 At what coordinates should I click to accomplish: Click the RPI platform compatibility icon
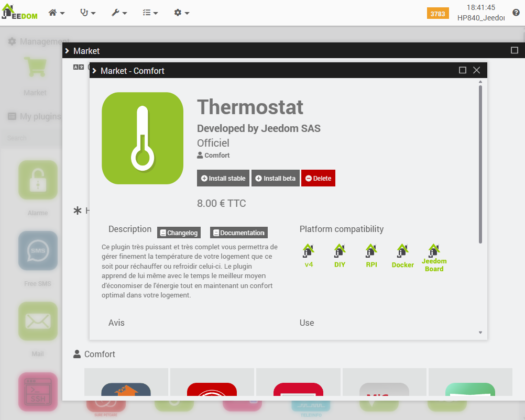pyautogui.click(x=371, y=251)
